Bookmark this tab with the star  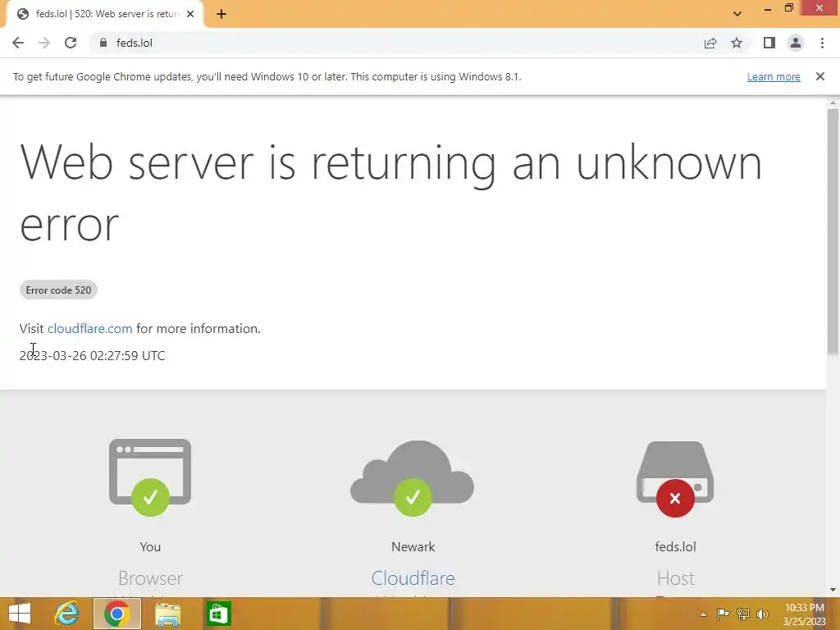point(737,43)
